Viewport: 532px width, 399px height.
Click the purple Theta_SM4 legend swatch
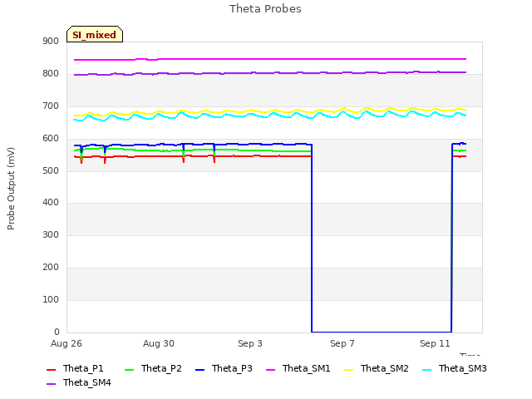click(51, 384)
